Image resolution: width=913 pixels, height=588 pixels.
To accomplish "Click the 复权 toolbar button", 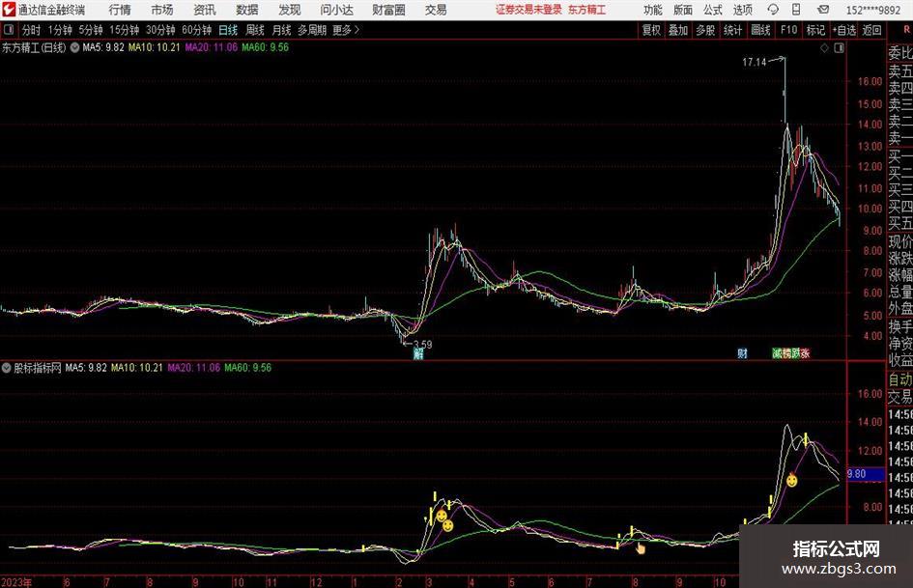I will click(651, 30).
